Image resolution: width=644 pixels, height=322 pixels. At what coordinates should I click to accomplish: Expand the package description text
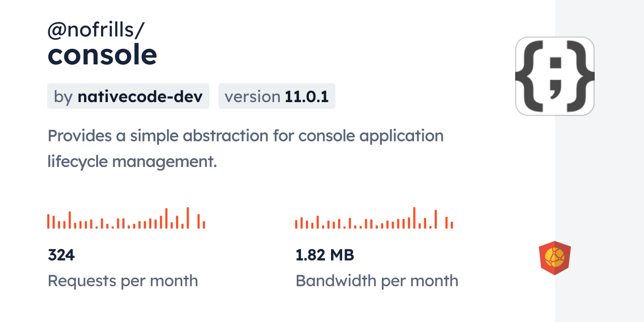pyautogui.click(x=246, y=148)
